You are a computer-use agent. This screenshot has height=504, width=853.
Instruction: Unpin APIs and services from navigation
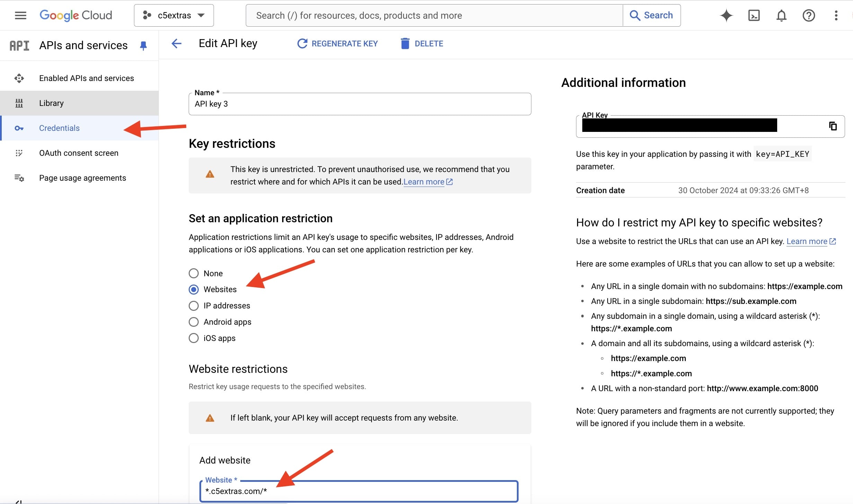143,45
